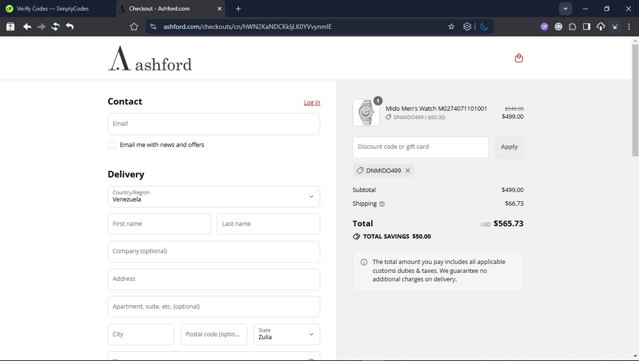
Task: Bookmark this page with star icon
Action: [451, 26]
